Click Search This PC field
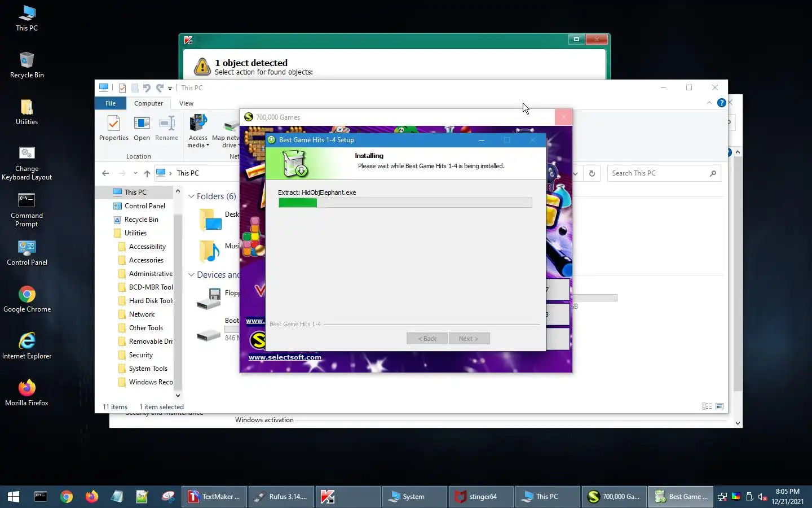Image resolution: width=812 pixels, height=508 pixels. (664, 173)
